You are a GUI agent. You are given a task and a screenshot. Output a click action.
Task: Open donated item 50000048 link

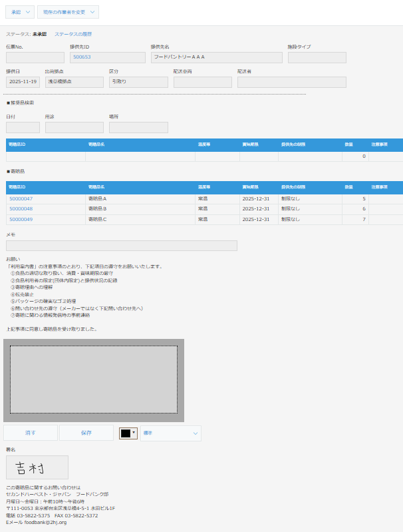click(21, 208)
